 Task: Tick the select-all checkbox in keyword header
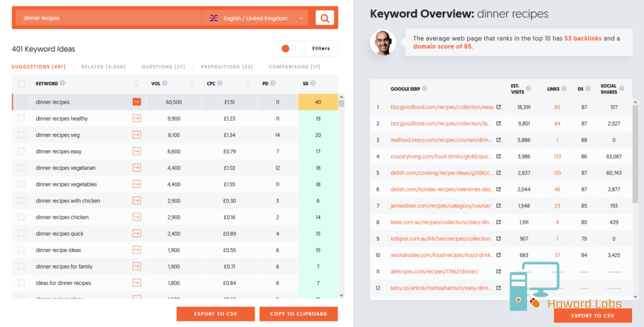pos(21,84)
